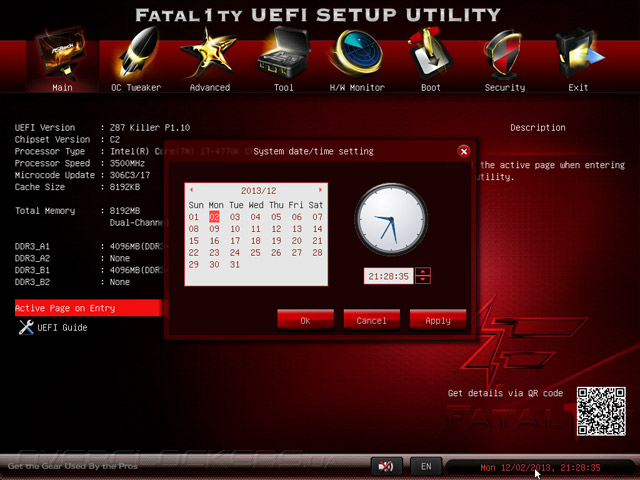Click the Get details via QR code text

pos(505,393)
